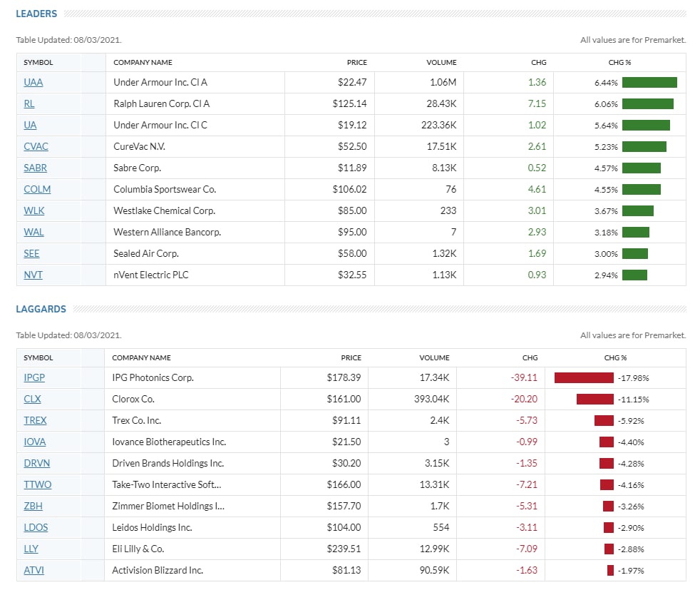700x590 pixels.
Task: Select the Iovance Biotherapeutics Inc. name
Action: (169, 442)
